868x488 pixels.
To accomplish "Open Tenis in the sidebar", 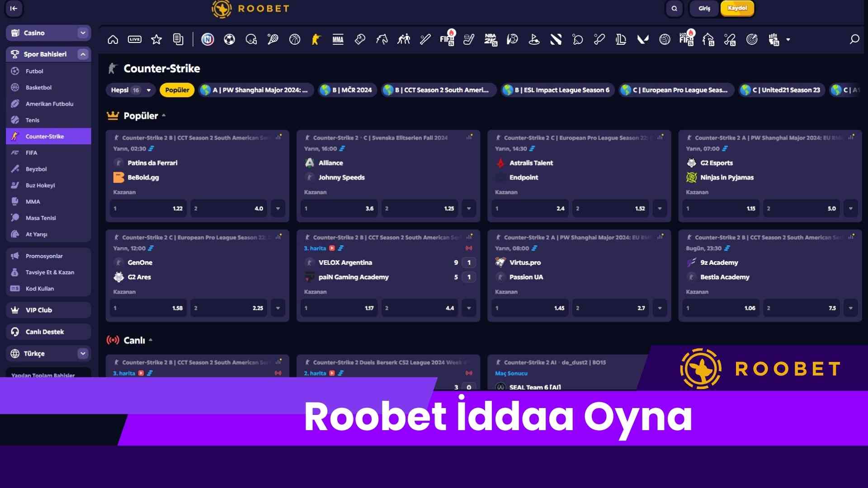I will tap(48, 120).
